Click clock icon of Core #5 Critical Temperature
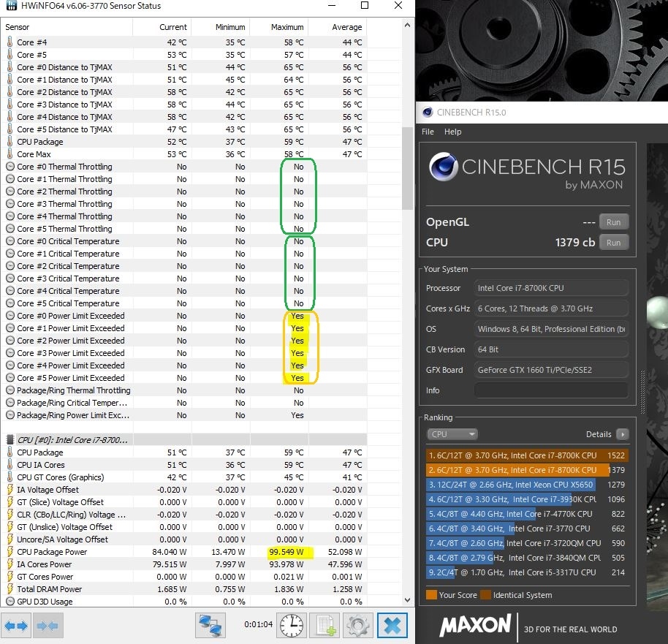Viewport: 668px width, 644px height. [x=10, y=303]
